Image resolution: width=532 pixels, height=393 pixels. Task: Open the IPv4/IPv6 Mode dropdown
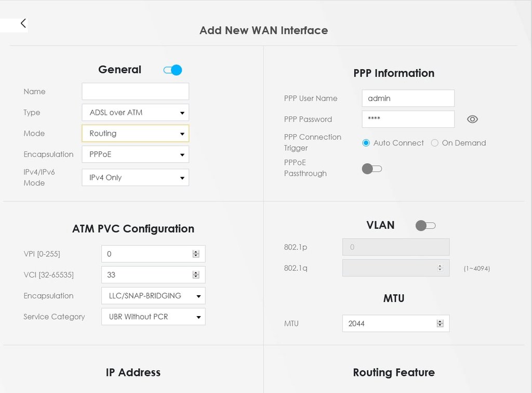click(136, 177)
